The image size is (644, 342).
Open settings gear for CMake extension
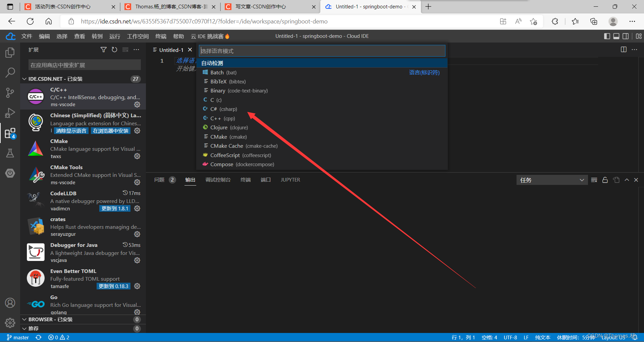tap(137, 156)
